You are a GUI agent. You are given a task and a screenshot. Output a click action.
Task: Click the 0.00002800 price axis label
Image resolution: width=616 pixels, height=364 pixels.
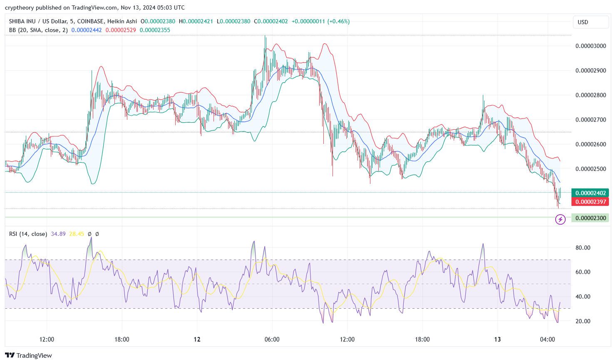pos(591,95)
